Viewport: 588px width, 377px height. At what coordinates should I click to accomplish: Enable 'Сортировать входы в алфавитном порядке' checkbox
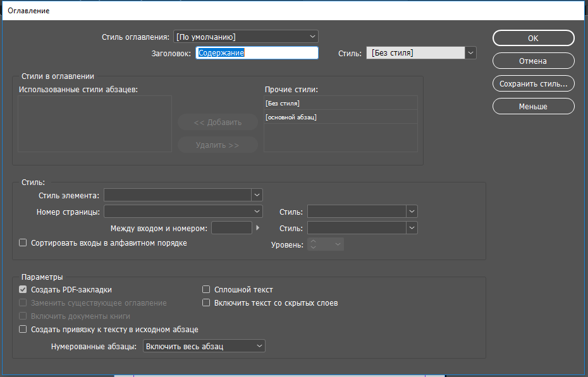click(x=23, y=242)
